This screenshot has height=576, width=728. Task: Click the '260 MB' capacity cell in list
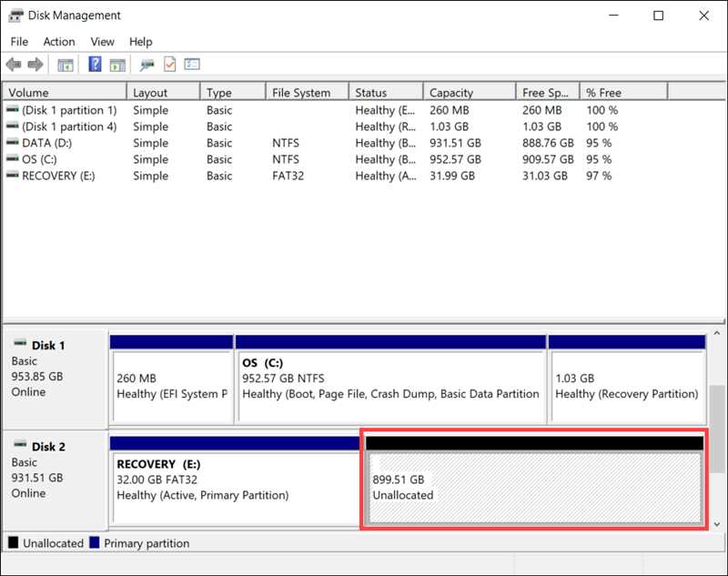click(449, 110)
